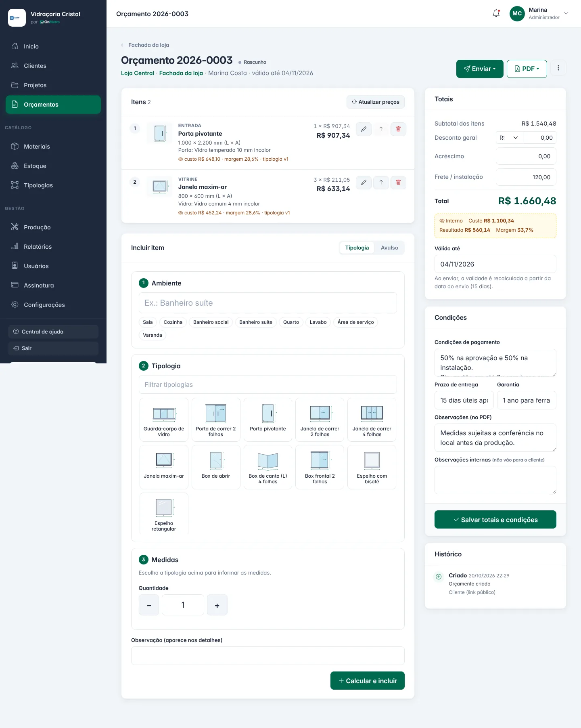Edit the Porta pivotante item
The image size is (581, 728).
point(364,129)
